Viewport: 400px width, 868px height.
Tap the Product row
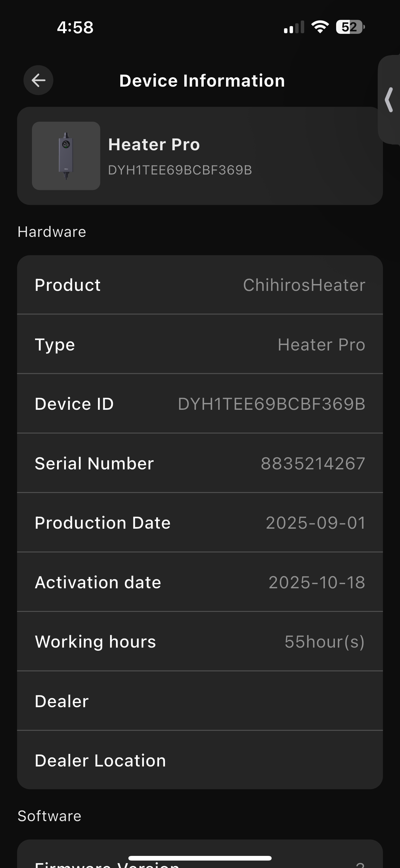click(200, 285)
